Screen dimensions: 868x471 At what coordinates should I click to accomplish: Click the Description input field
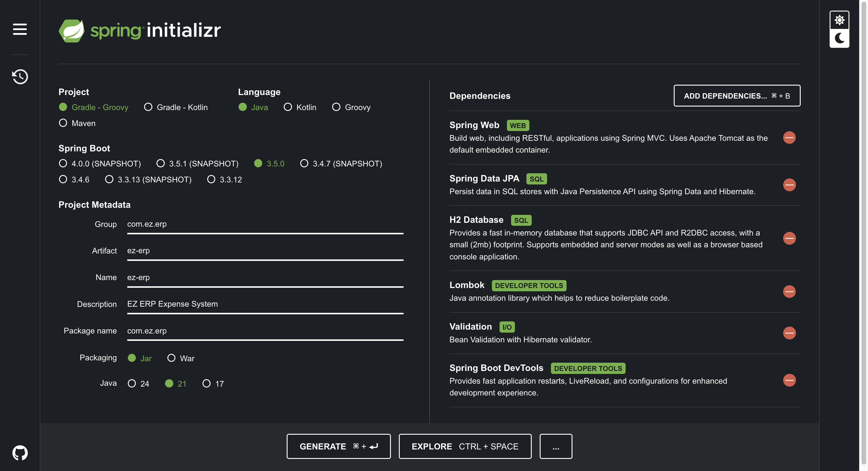pyautogui.click(x=265, y=304)
